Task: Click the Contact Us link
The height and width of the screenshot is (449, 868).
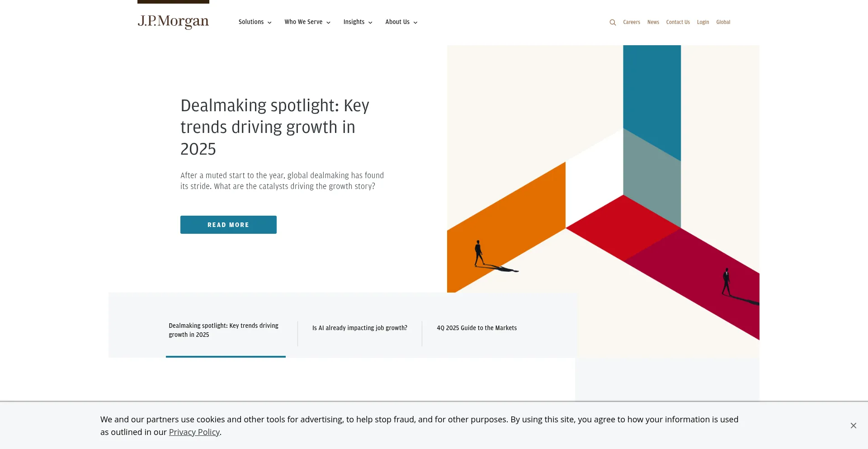Action: point(678,22)
